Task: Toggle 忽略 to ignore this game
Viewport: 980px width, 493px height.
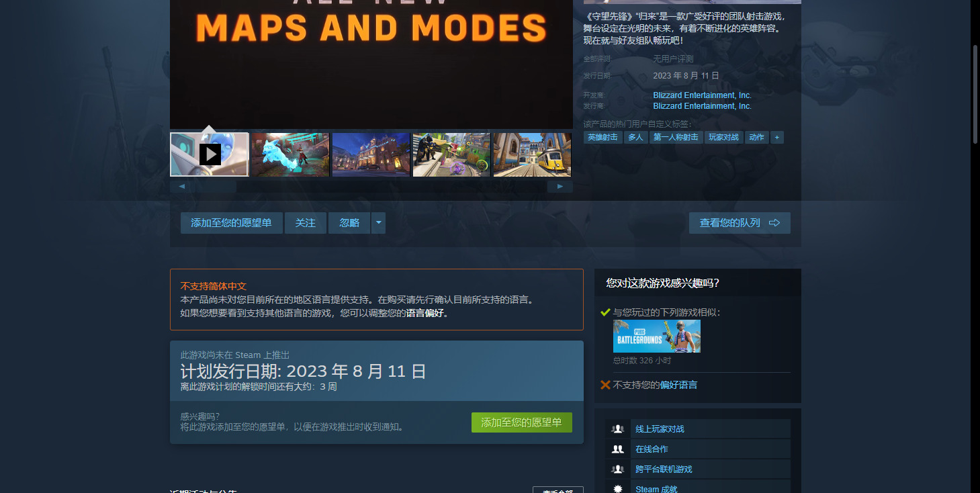Action: [349, 223]
